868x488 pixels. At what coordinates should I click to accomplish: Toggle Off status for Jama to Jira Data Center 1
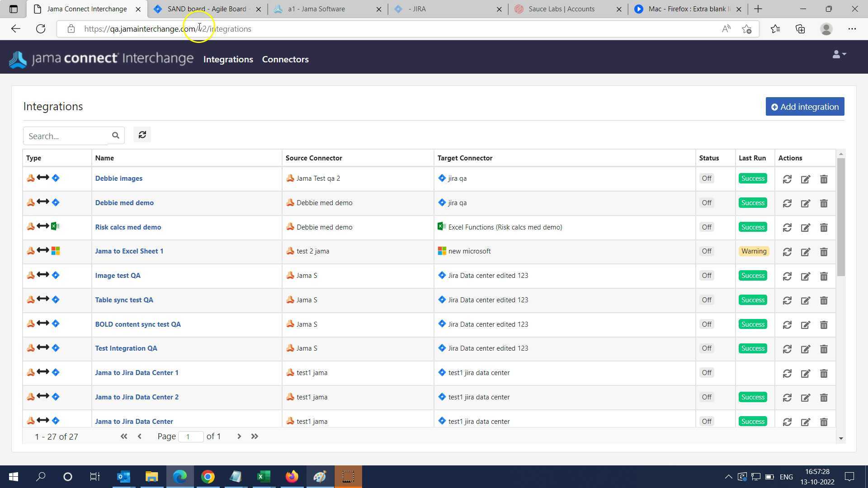707,373
